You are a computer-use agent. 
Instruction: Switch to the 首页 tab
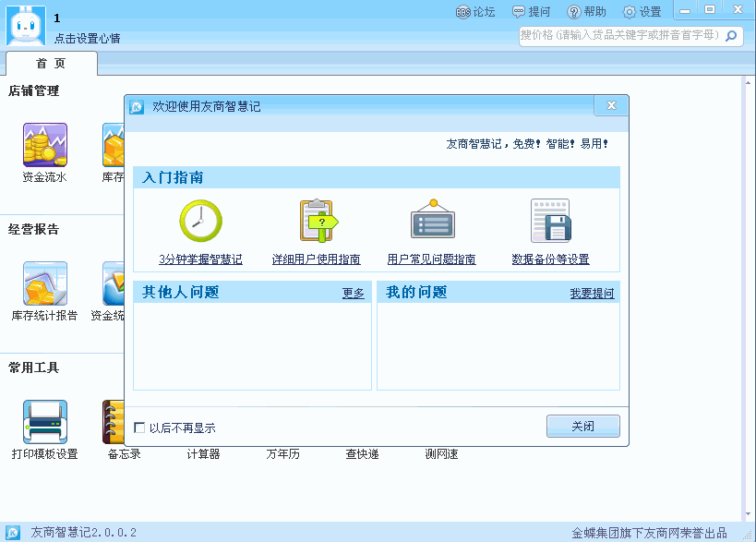[51, 63]
